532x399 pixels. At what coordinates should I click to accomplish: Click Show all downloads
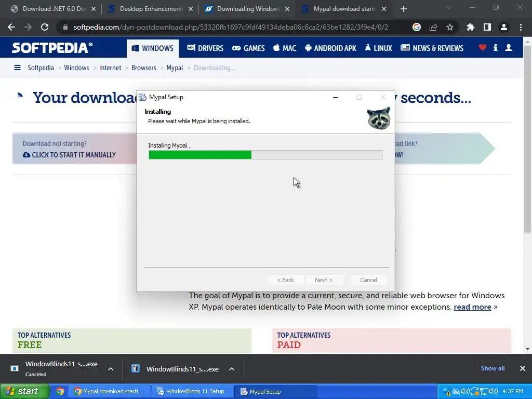(493, 368)
